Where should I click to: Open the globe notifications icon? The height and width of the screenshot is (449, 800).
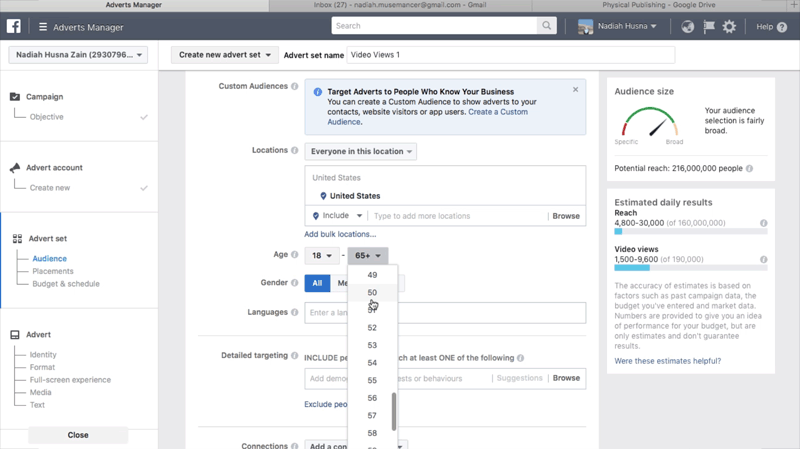click(688, 27)
